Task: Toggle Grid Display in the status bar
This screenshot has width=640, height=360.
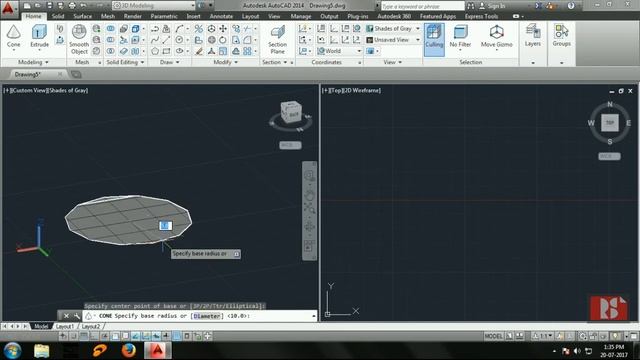Action: tap(84, 336)
